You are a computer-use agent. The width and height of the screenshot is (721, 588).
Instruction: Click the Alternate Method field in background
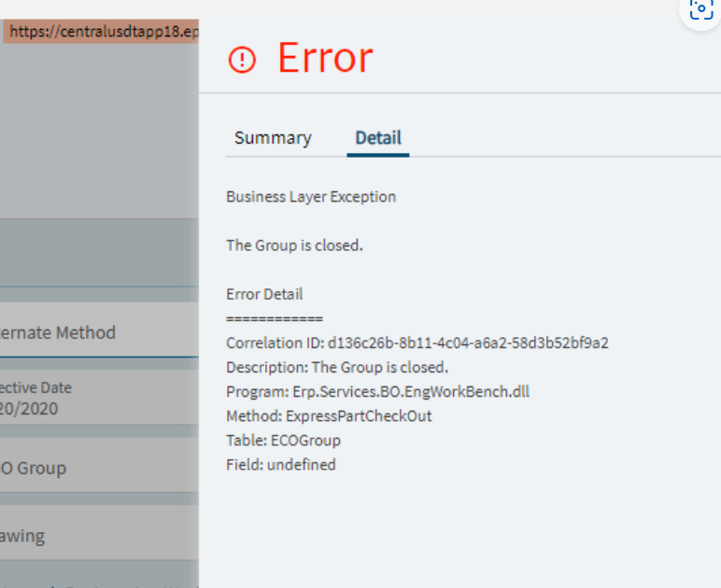pyautogui.click(x=99, y=329)
